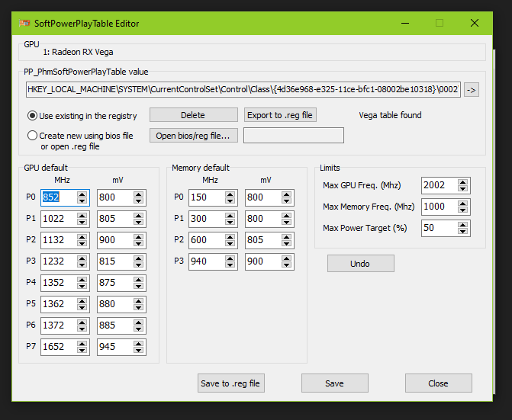Minimize the SoftPowerPlayTable Editor window
The width and height of the screenshot is (512, 420).
click(x=405, y=23)
